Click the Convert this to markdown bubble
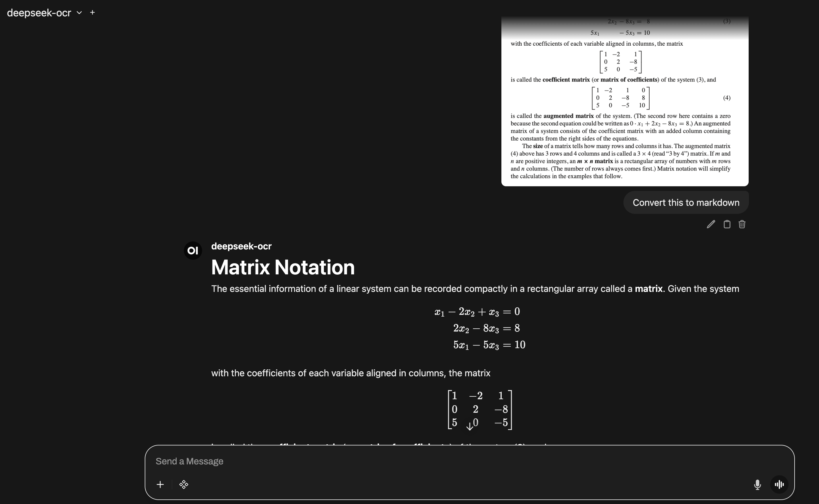 (x=686, y=202)
